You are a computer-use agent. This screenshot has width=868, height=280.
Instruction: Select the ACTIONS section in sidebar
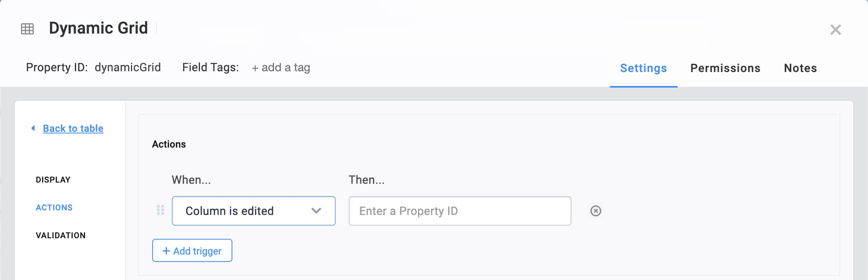click(54, 208)
